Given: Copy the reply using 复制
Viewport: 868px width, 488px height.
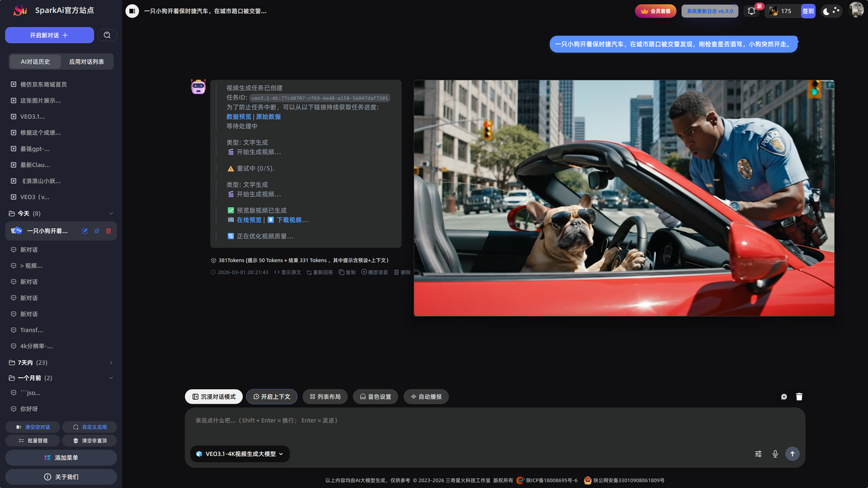Looking at the screenshot, I should pyautogui.click(x=347, y=272).
